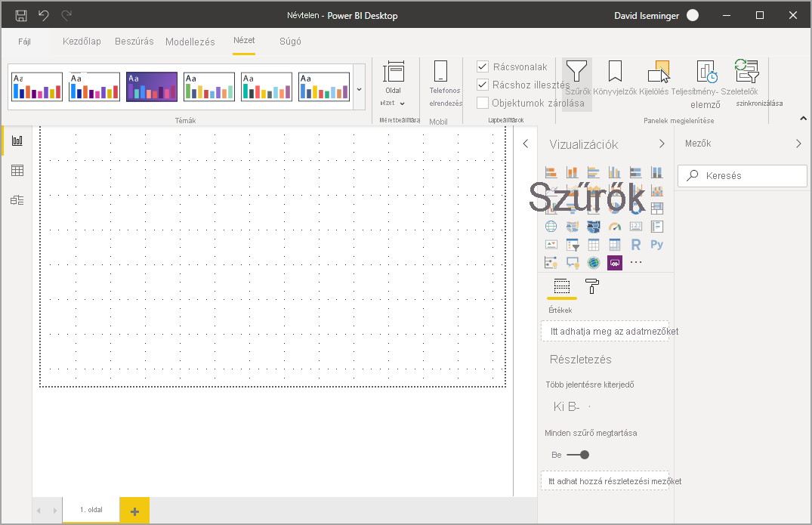Image resolution: width=812 pixels, height=525 pixels.
Task: Insert a treemap visual
Action: point(657,208)
